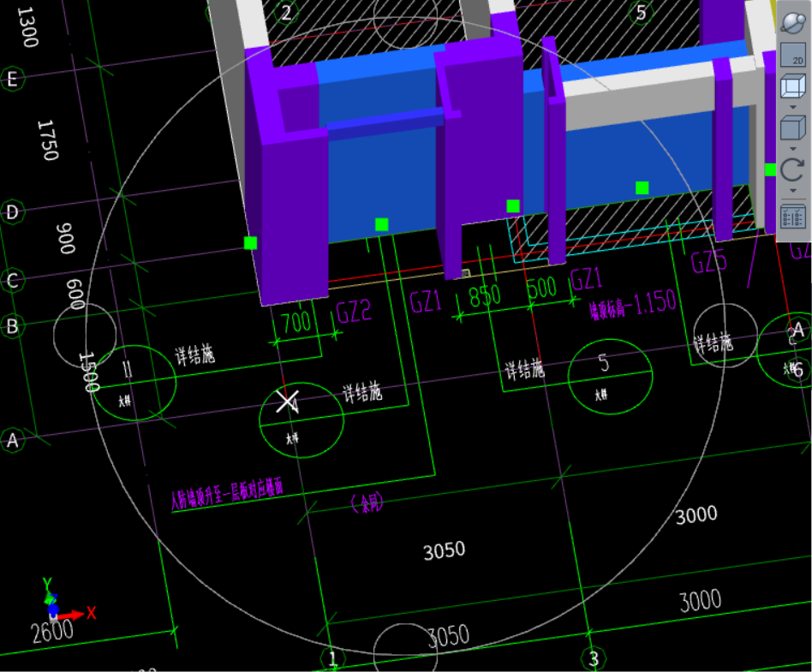Select the 500 dimension text
The image size is (812, 672).
coord(541,288)
